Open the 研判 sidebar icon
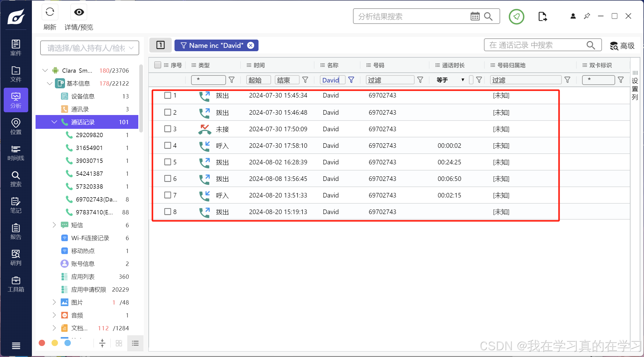 tap(16, 258)
